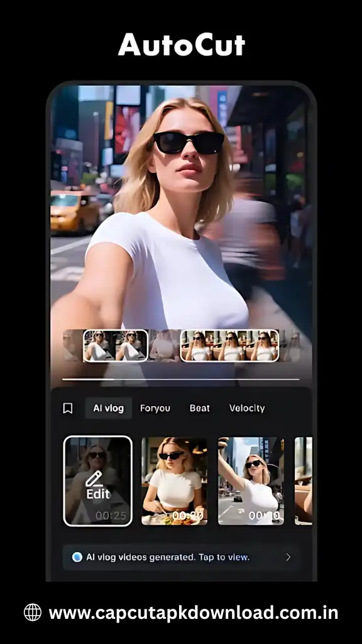The width and height of the screenshot is (362, 644).
Task: Click the globe icon beside the website address
Action: tap(33, 613)
